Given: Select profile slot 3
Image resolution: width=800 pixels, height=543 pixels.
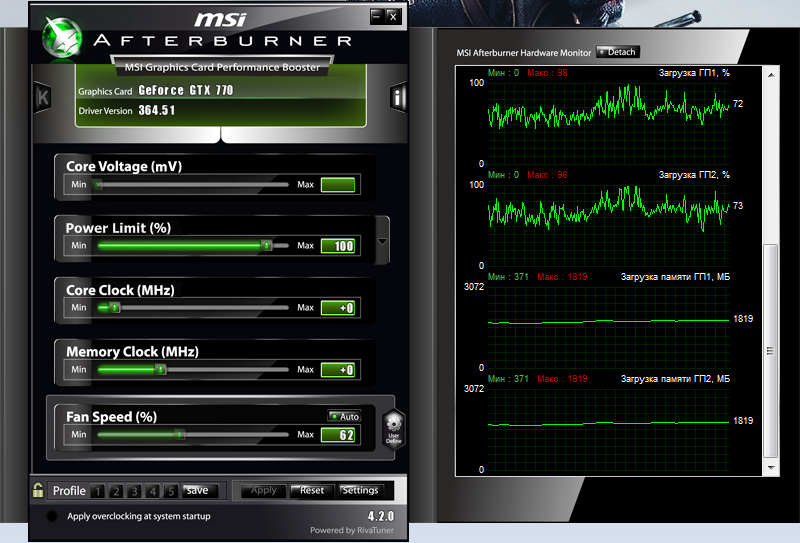Looking at the screenshot, I should coord(134,491).
